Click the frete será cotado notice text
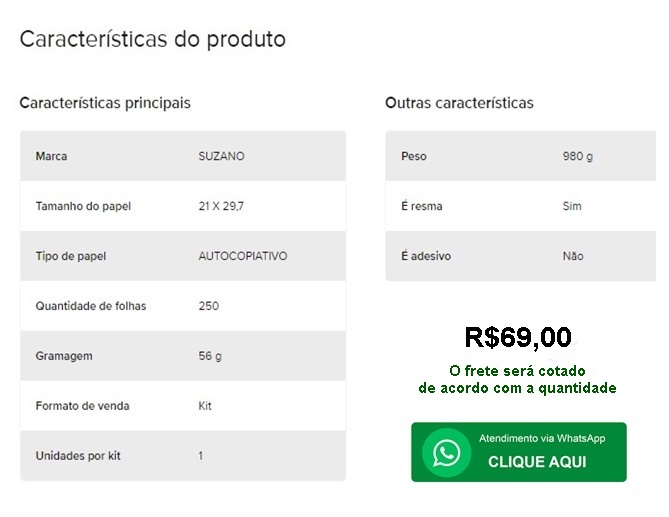The image size is (669, 517). click(517, 380)
